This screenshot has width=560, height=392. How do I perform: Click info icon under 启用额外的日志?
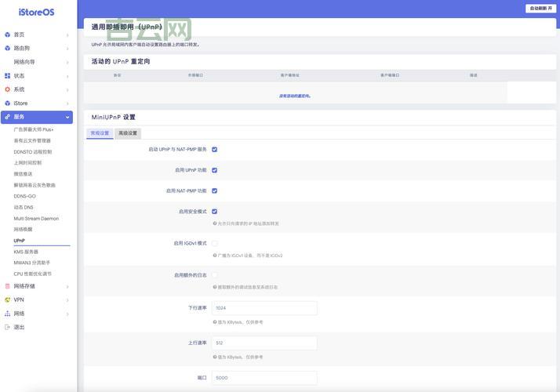click(x=215, y=287)
